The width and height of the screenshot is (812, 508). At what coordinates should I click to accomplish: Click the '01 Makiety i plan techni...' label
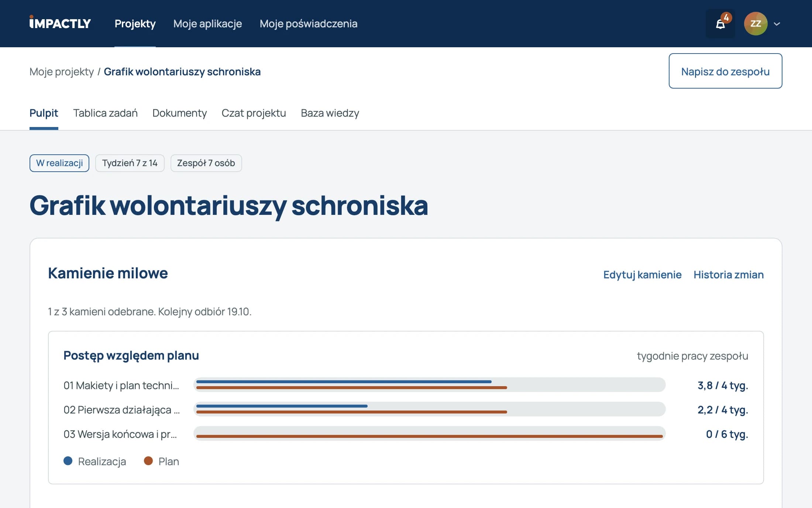(x=121, y=385)
